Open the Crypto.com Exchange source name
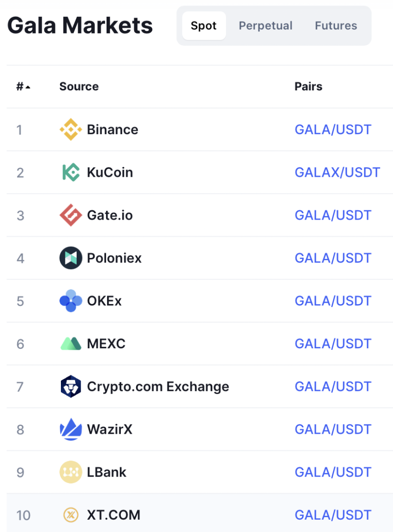Image resolution: width=393 pixels, height=532 pixels. (158, 387)
